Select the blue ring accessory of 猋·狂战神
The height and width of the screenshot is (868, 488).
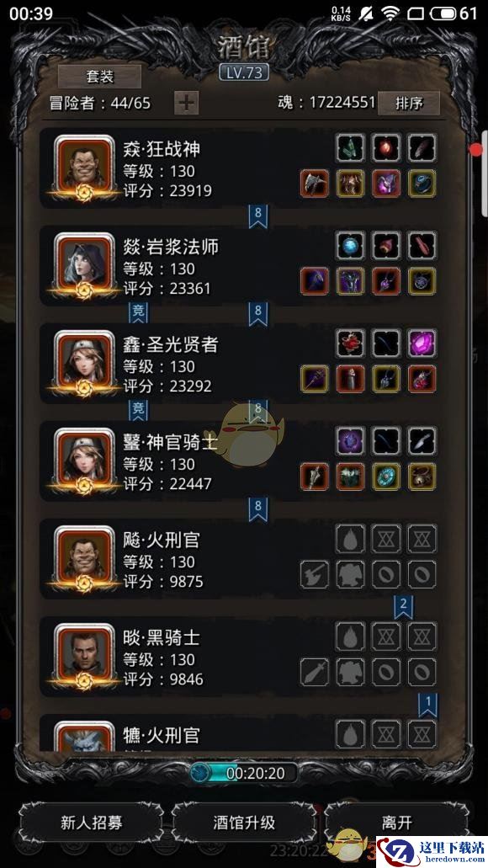tap(422, 184)
